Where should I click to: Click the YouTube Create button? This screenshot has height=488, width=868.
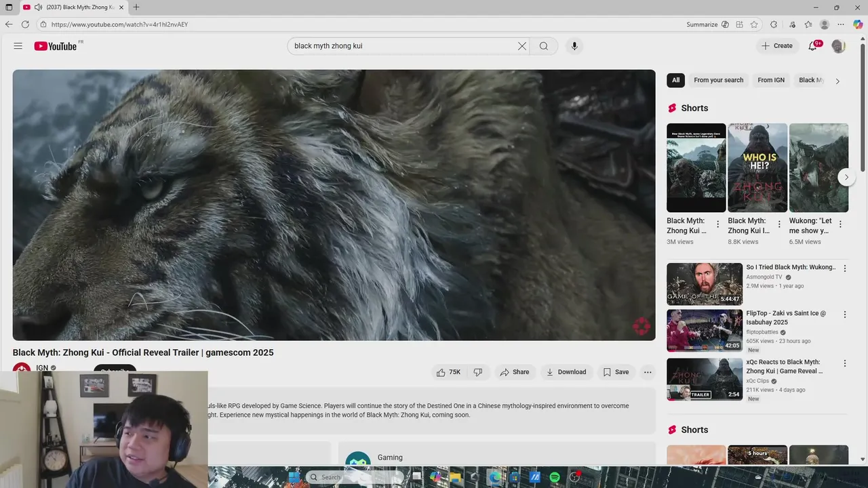click(777, 46)
